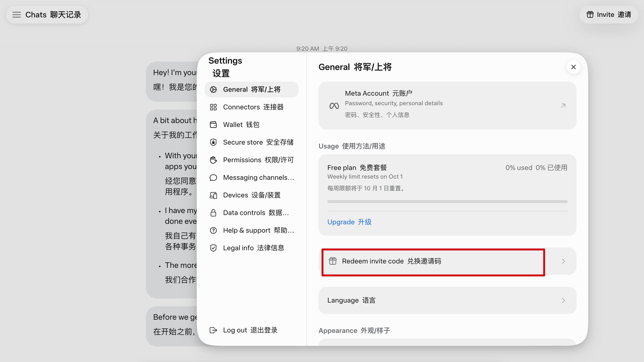Switch to the Connectors section

(252, 107)
